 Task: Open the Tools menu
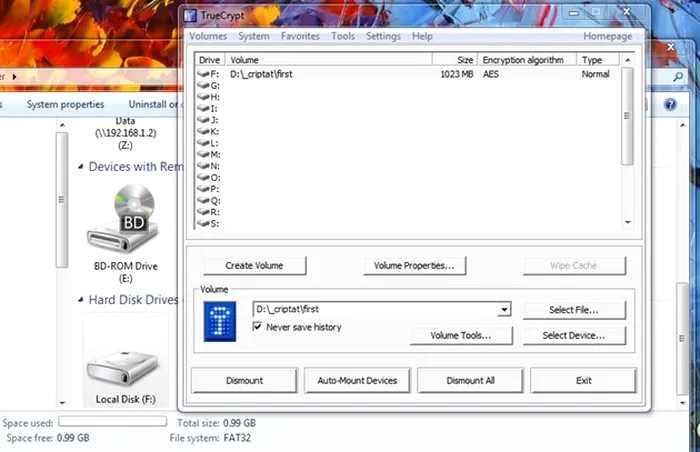pos(343,36)
